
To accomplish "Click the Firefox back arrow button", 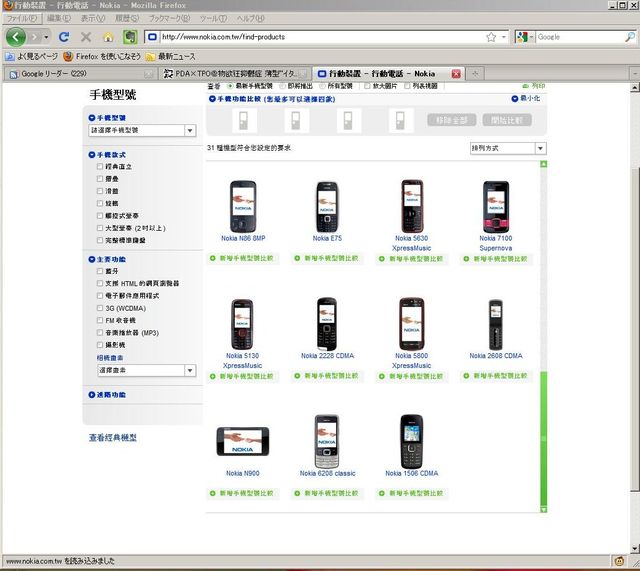I will [17, 37].
